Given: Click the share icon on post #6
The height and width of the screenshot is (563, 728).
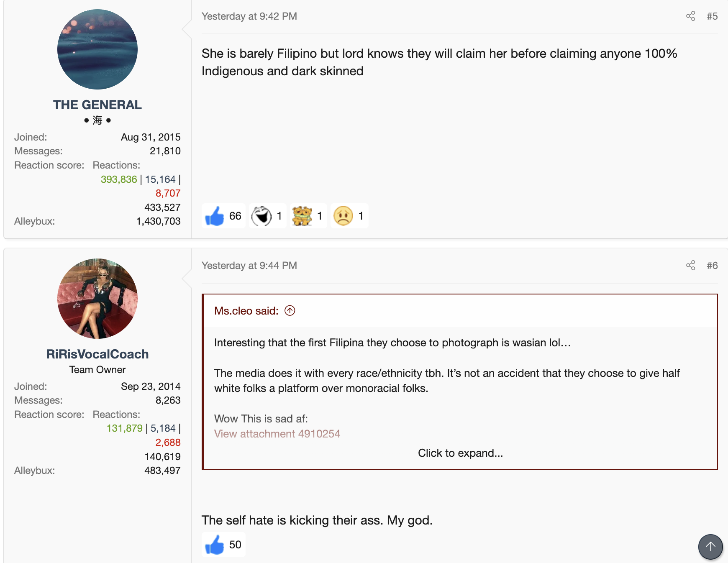Looking at the screenshot, I should click(691, 266).
